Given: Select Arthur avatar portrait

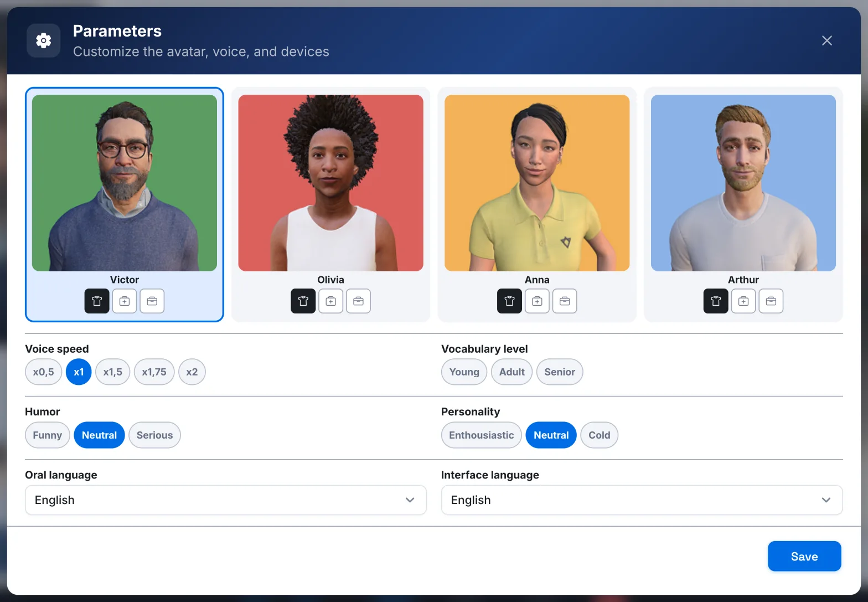Looking at the screenshot, I should [x=743, y=183].
